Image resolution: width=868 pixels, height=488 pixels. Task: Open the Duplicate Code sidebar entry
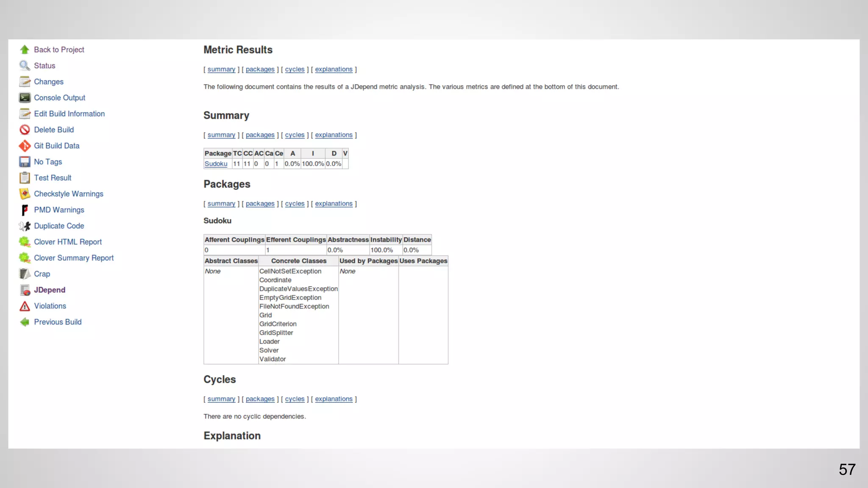pyautogui.click(x=59, y=226)
